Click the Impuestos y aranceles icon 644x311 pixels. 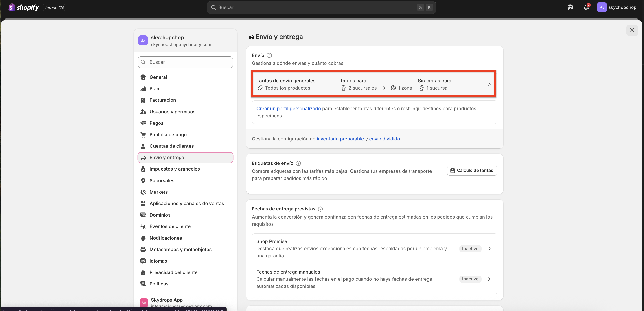pyautogui.click(x=143, y=169)
